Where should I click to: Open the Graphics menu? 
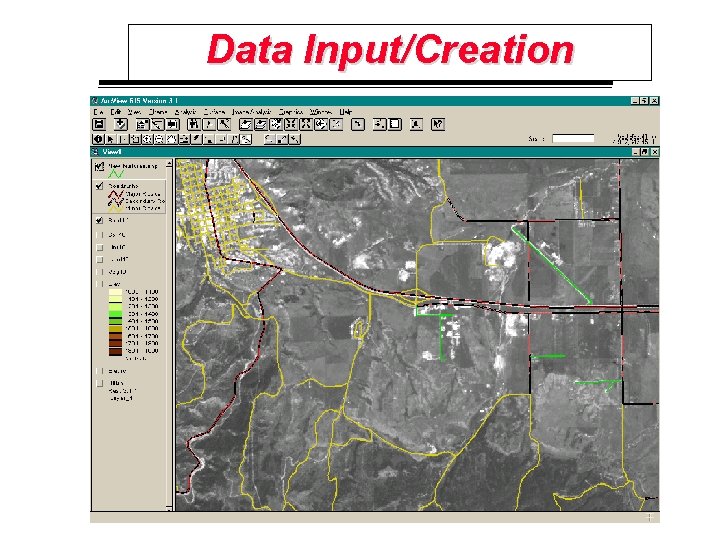291,112
